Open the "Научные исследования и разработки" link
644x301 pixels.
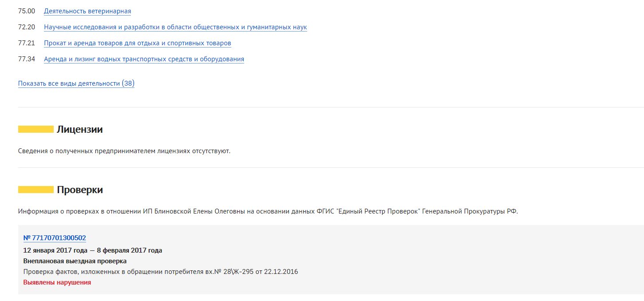click(175, 27)
